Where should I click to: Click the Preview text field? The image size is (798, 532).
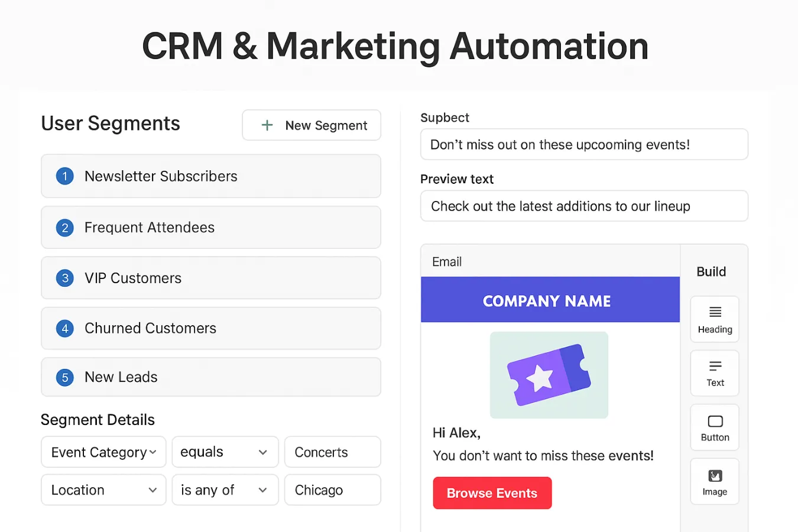point(584,206)
